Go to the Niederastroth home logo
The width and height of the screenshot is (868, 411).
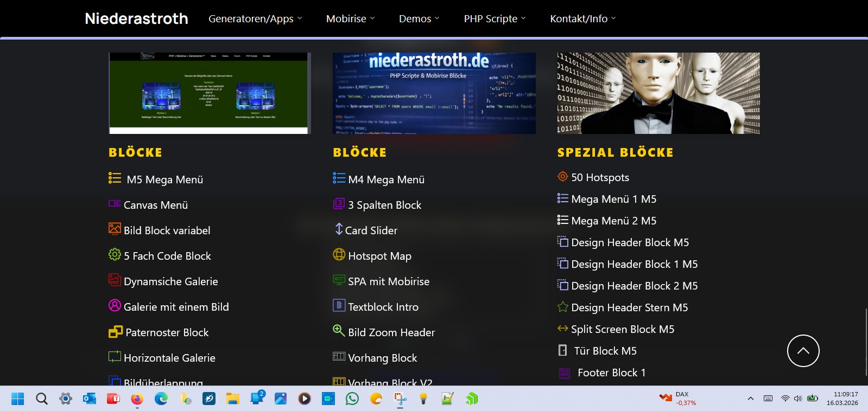pyautogui.click(x=136, y=18)
